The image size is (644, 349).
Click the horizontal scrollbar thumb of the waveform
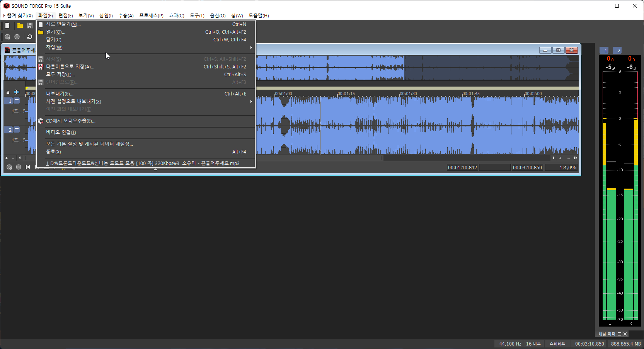[x=319, y=158]
